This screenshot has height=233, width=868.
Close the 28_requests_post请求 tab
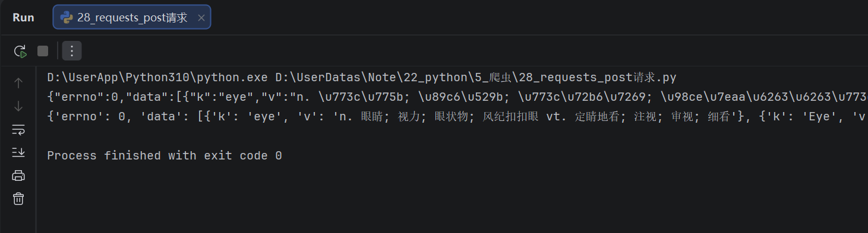coord(201,18)
